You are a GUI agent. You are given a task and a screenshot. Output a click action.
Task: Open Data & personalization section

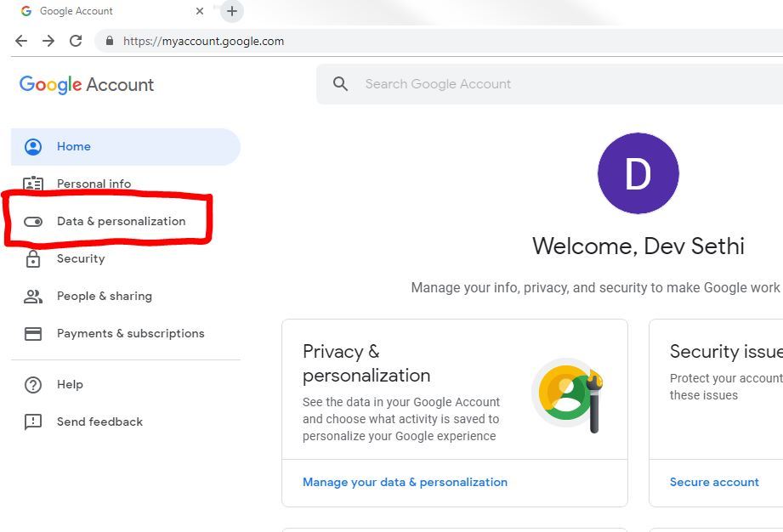tap(122, 221)
